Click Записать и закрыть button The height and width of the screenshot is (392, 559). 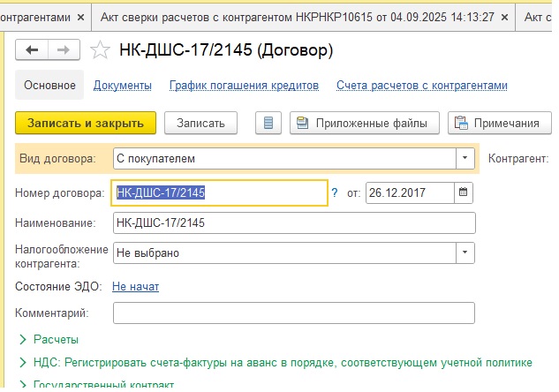coord(86,123)
